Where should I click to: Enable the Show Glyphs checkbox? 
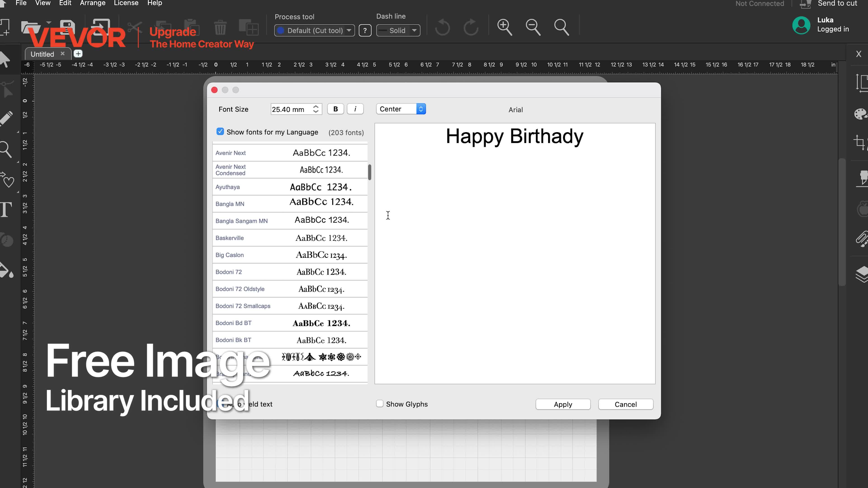click(380, 404)
